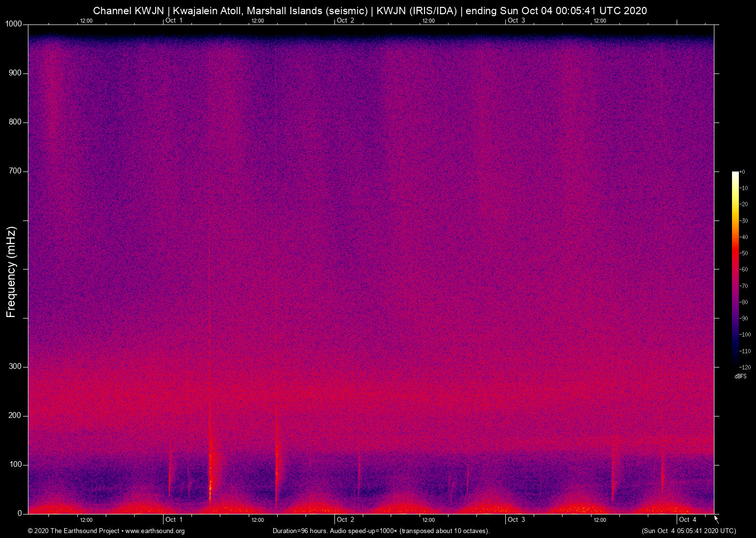Viewport: 756px width, 538px height.
Task: Click the last "12:00" tick on bottom axis
Action: (601, 520)
